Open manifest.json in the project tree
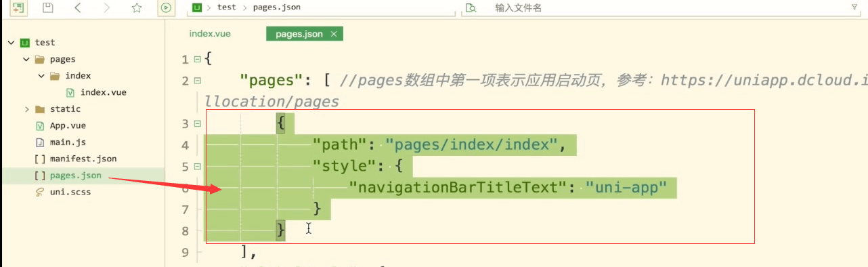This screenshot has height=267, width=868. (x=83, y=159)
